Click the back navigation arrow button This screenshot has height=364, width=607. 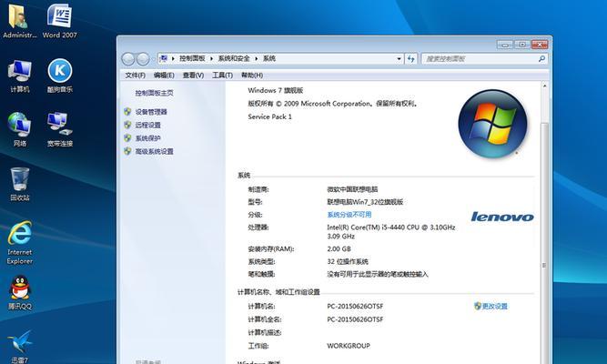[129, 58]
